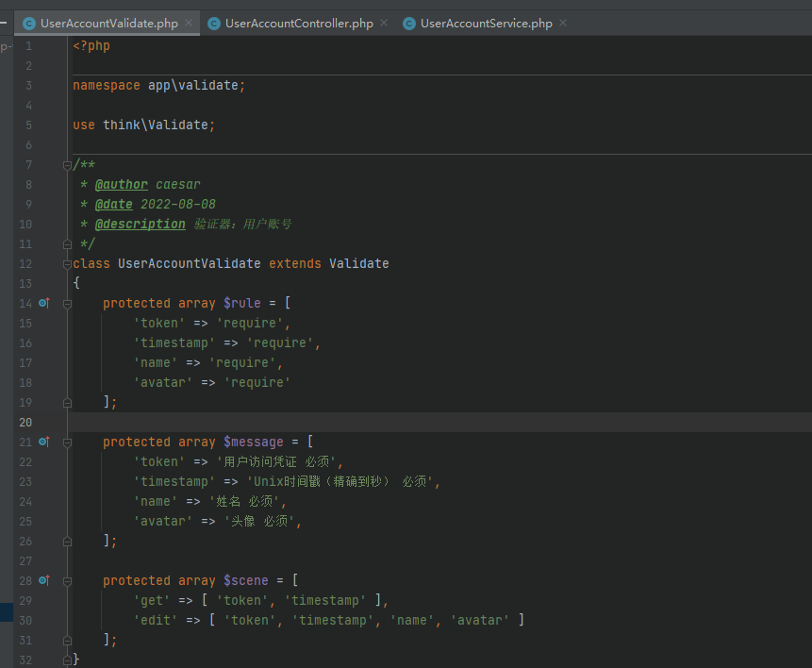812x668 pixels.
Task: Click the @description tag in the doc comment
Action: coord(140,224)
